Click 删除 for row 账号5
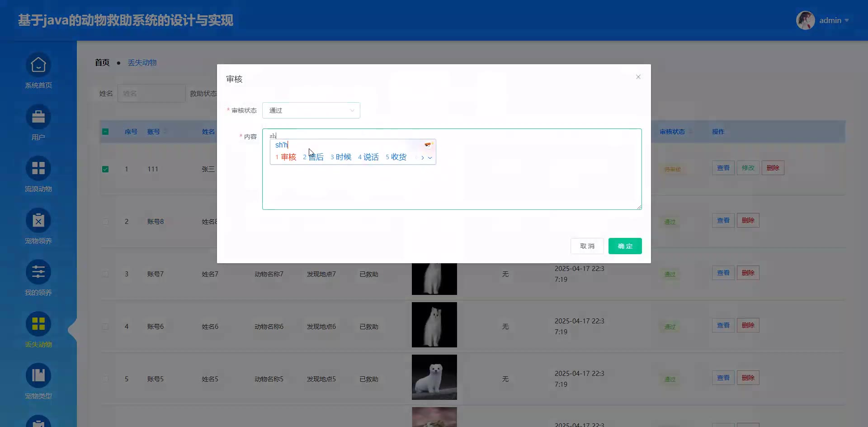This screenshot has width=868, height=427. click(748, 378)
